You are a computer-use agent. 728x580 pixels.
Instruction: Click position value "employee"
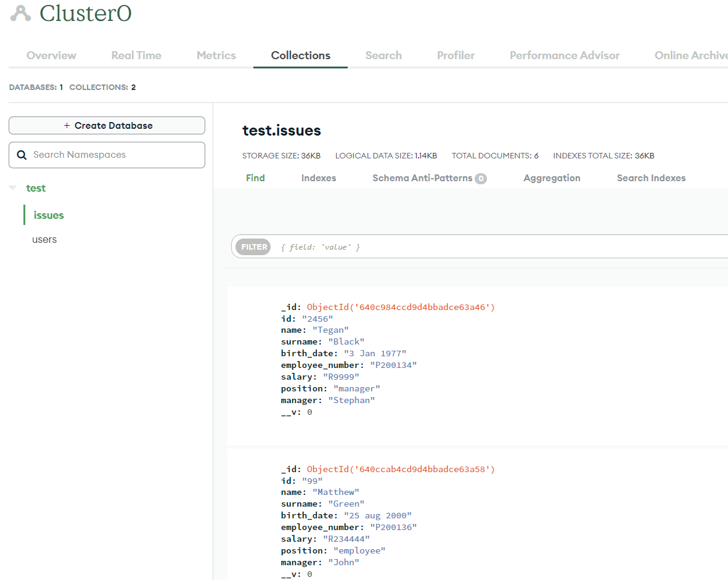359,551
